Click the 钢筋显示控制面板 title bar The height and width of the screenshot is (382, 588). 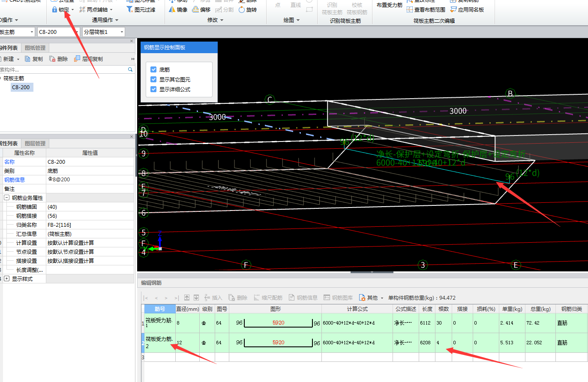(179, 48)
